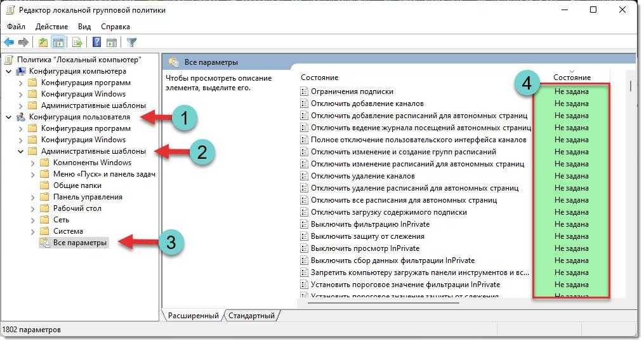Open the Справка menu
Viewport: 644px width, 343px height.
point(115,27)
